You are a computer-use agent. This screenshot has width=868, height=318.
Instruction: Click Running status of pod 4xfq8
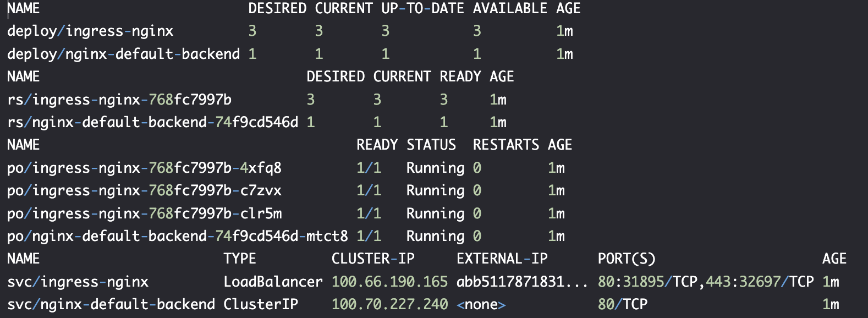(436, 168)
